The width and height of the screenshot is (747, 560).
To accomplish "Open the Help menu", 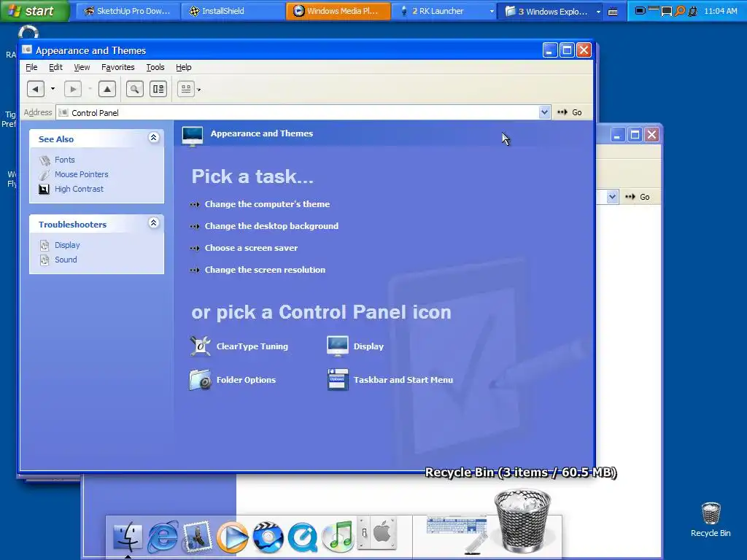I will point(183,67).
